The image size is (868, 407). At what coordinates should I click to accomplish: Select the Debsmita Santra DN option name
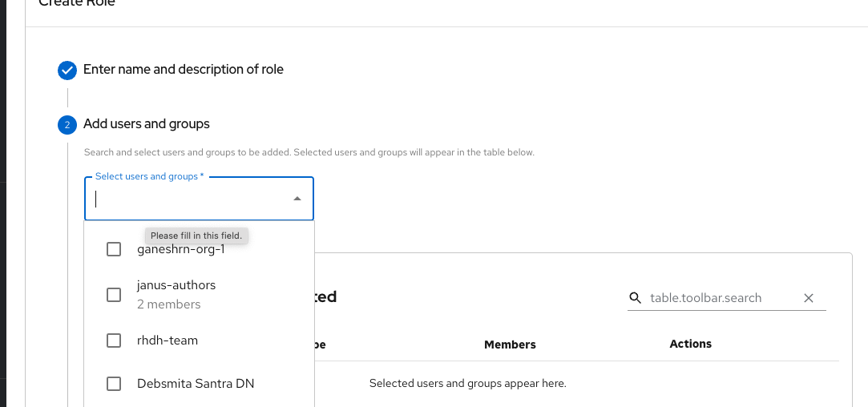pyautogui.click(x=196, y=384)
